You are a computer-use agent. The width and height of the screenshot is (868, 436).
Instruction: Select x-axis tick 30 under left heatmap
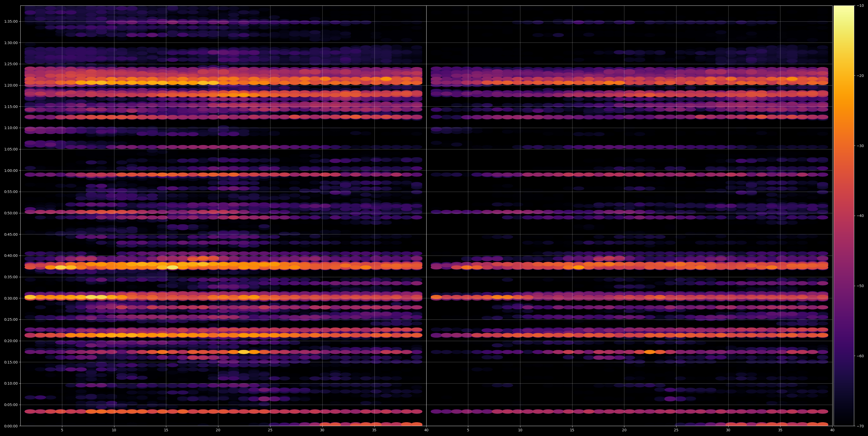[322, 430]
